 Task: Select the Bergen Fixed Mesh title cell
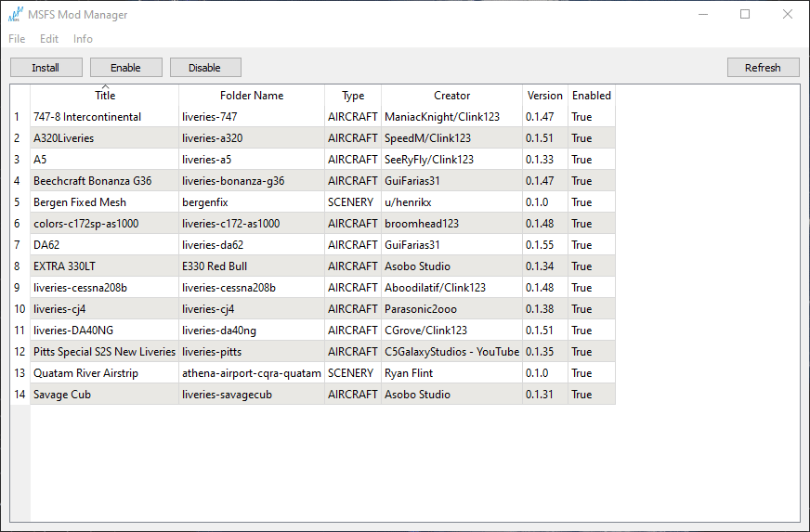tap(105, 202)
